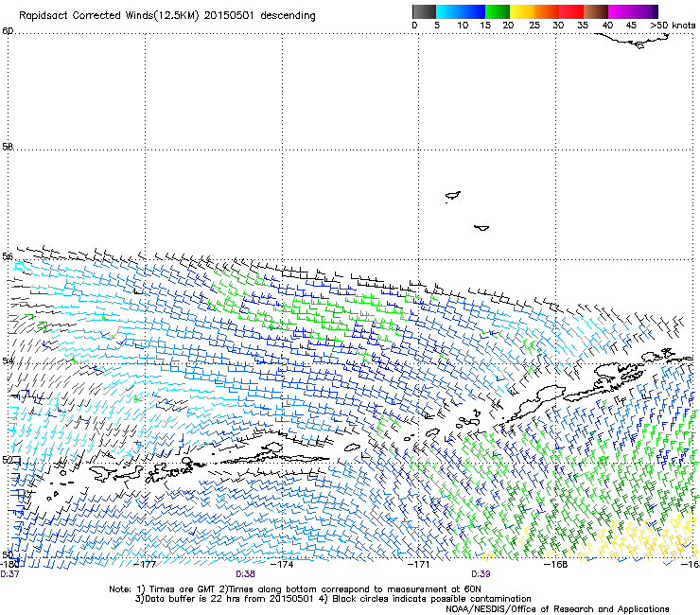Click the "52" latitude axis label

pyautogui.click(x=8, y=460)
